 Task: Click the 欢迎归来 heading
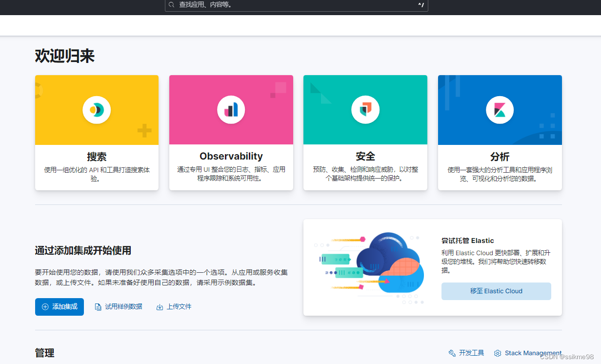coord(65,56)
